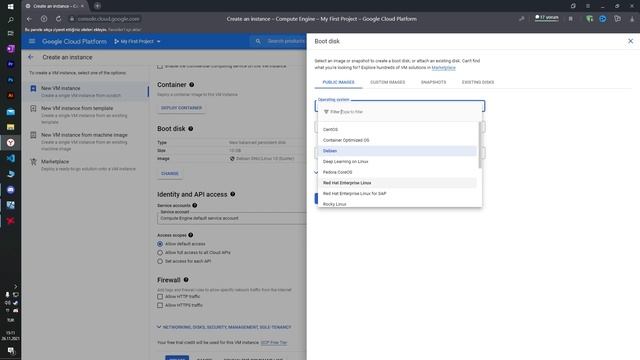640x360 pixels.
Task: Click the Service accounts help icon
Action: (195, 205)
